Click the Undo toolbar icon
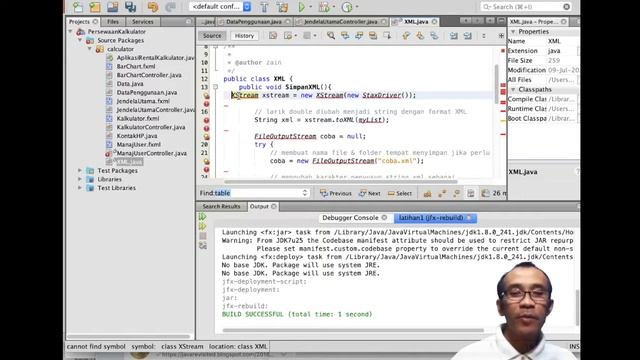This screenshot has height=360, width=640. 153,7
